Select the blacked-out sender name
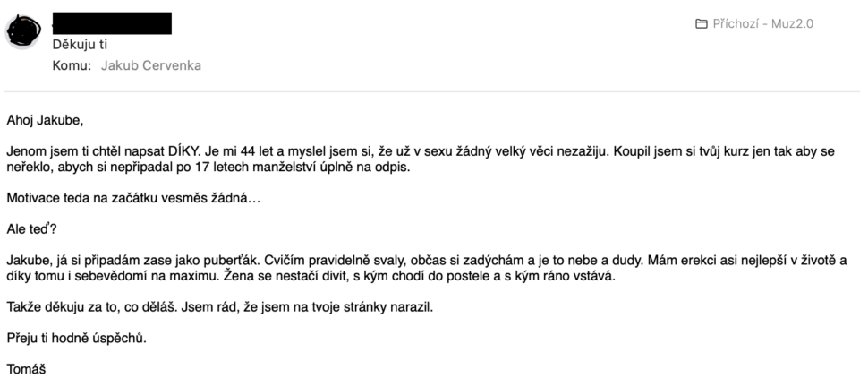Image resolution: width=868 pixels, height=387 pixels. tap(112, 23)
